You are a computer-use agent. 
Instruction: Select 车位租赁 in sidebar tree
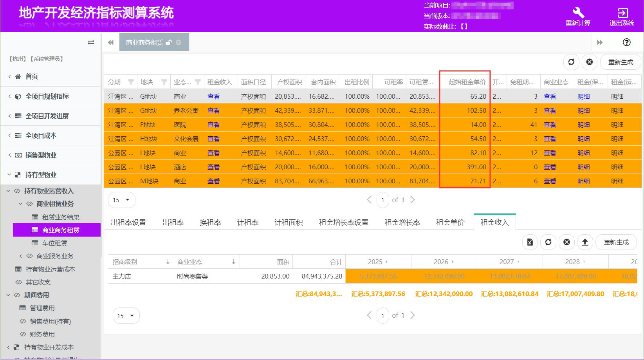click(x=54, y=243)
